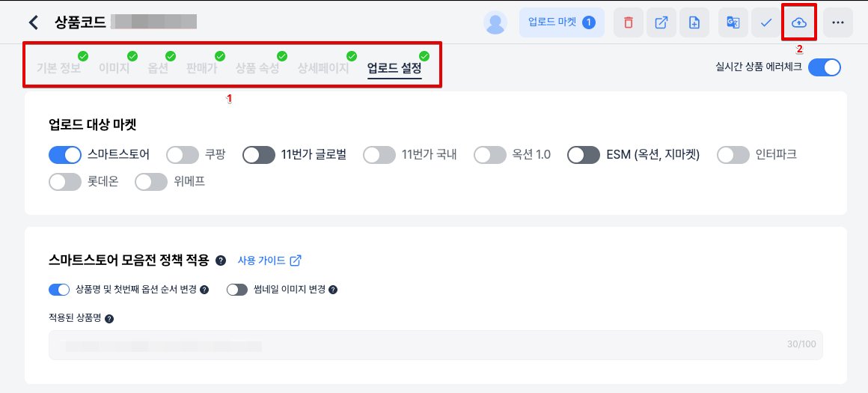
Task: Click the 적용된 상품명 input field
Action: point(435,345)
